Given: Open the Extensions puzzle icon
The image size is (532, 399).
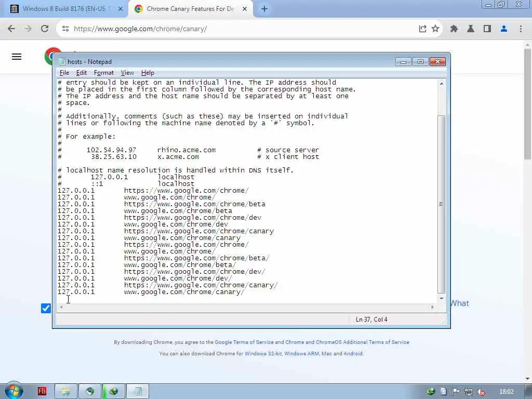Looking at the screenshot, I should [x=454, y=29].
